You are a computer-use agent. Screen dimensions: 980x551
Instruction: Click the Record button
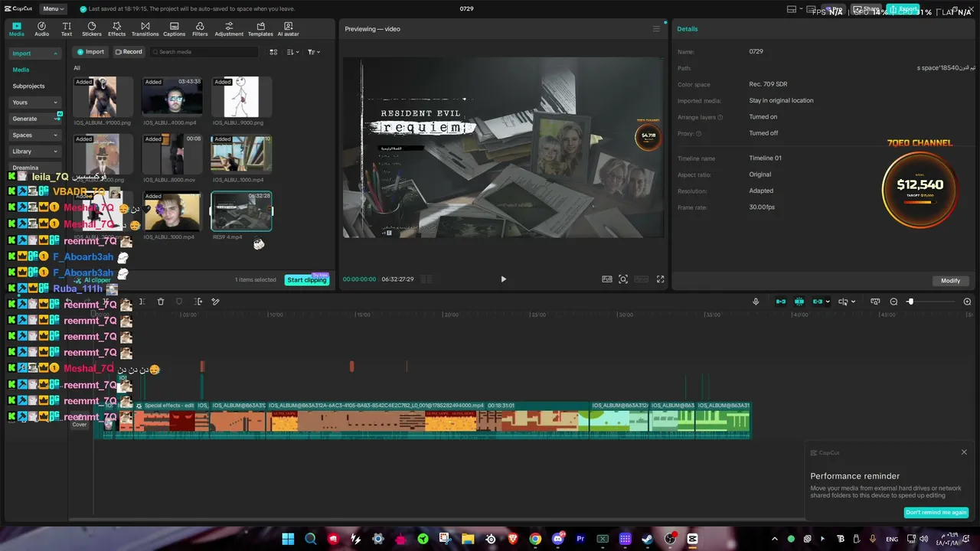129,52
